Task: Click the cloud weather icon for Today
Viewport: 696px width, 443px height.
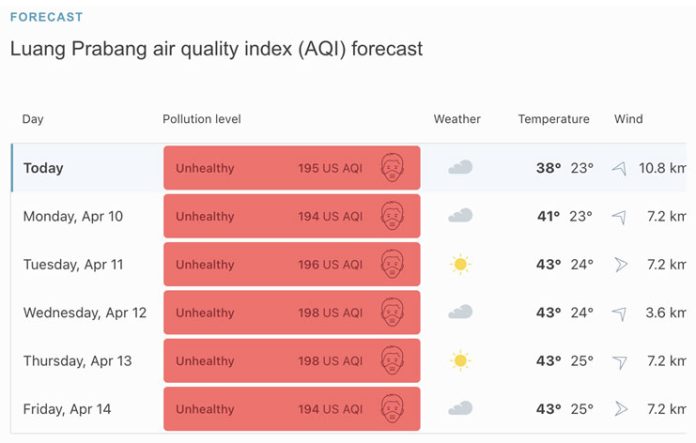Action: pyautogui.click(x=460, y=167)
